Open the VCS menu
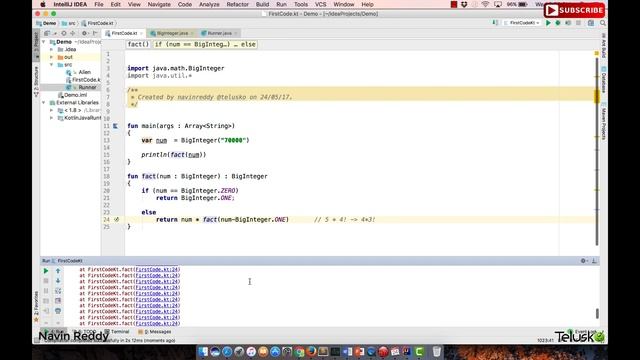 pos(320,4)
